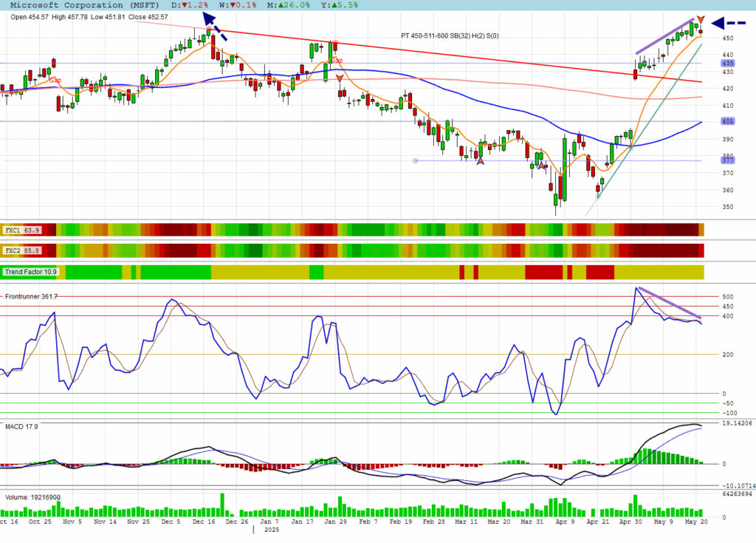
Task: Click the Jan 29 date axis label
Action: [335, 522]
